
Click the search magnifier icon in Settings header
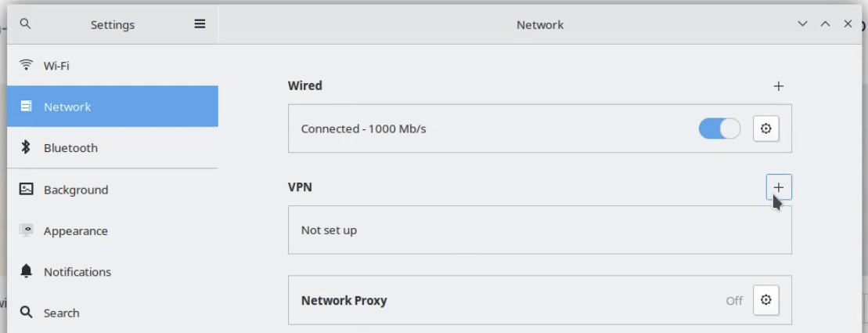(26, 24)
